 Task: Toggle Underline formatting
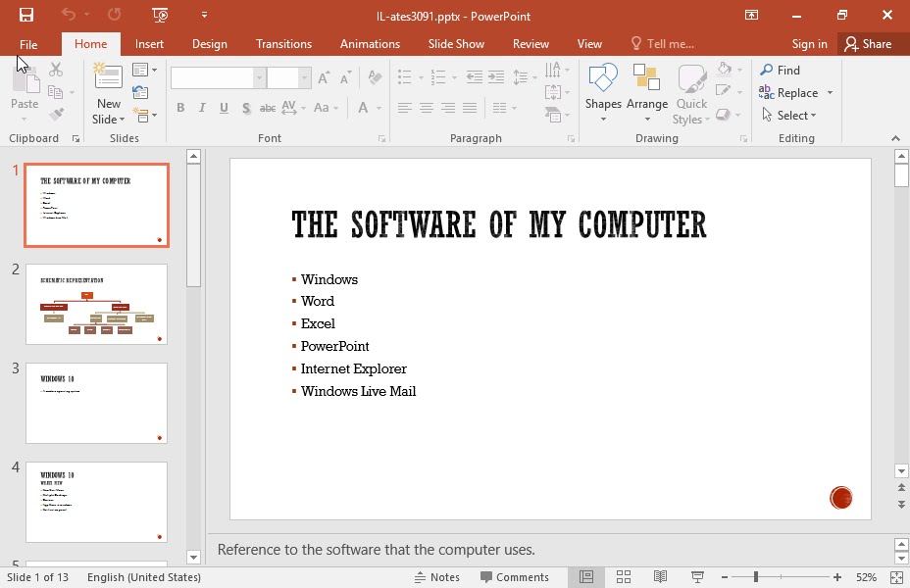224,108
